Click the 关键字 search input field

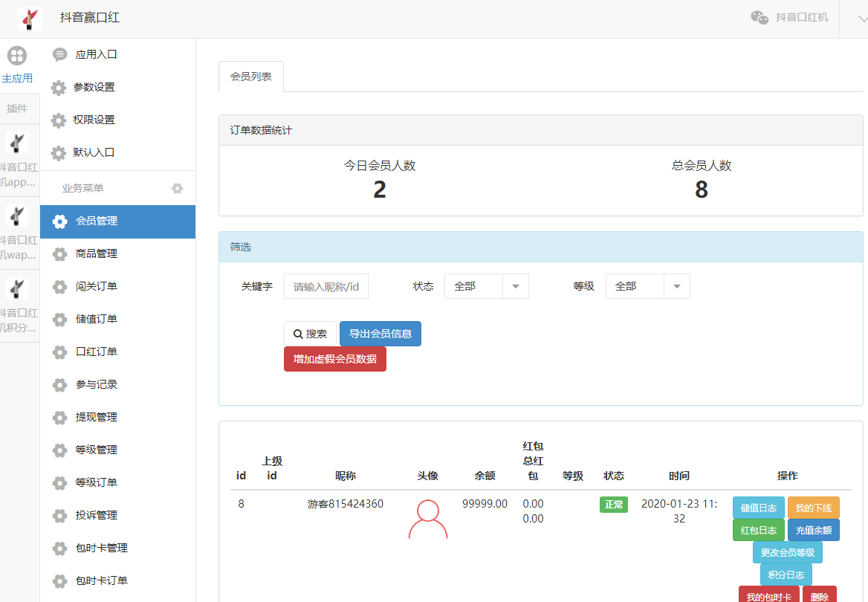coord(325,285)
